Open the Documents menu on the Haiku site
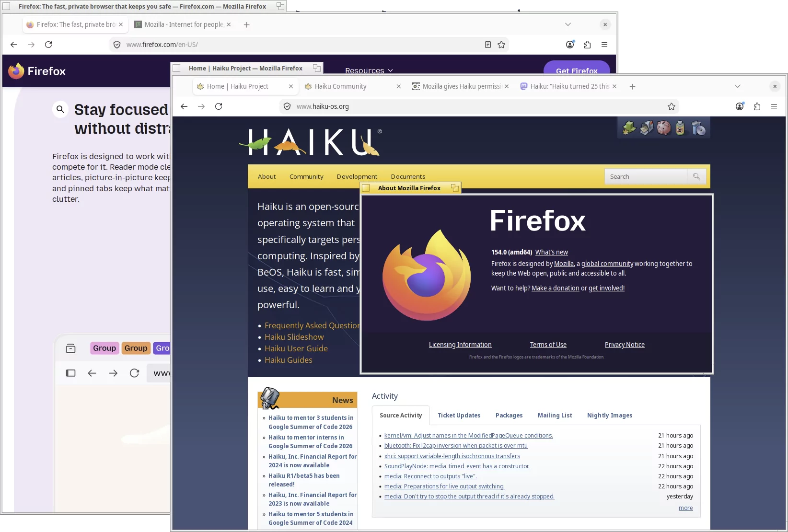The width and height of the screenshot is (788, 532). point(408,176)
